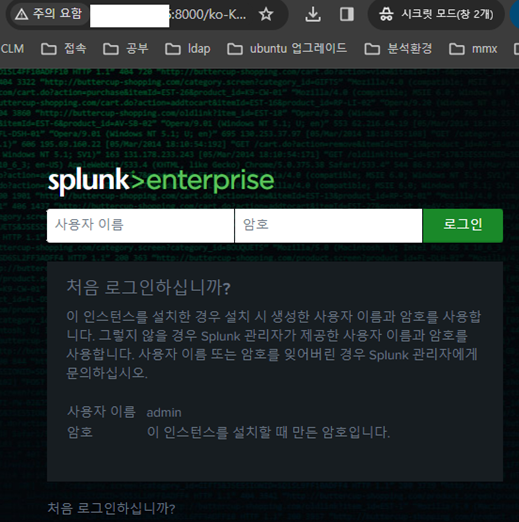The image size is (519, 522).
Task: Click the 주의 요함 security label
Action: point(57,13)
